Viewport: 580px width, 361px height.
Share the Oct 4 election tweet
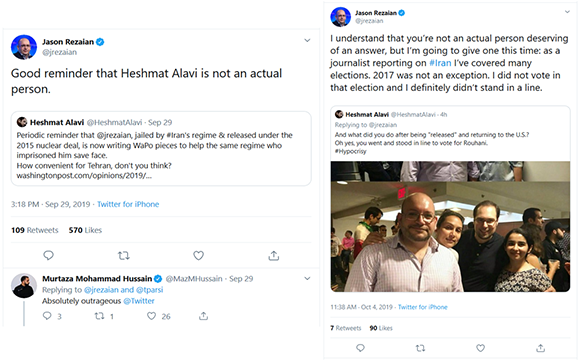540,348
